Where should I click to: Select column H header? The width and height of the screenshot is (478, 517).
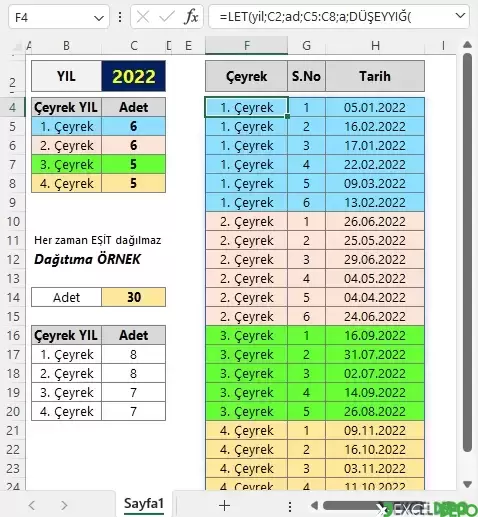pyautogui.click(x=375, y=45)
